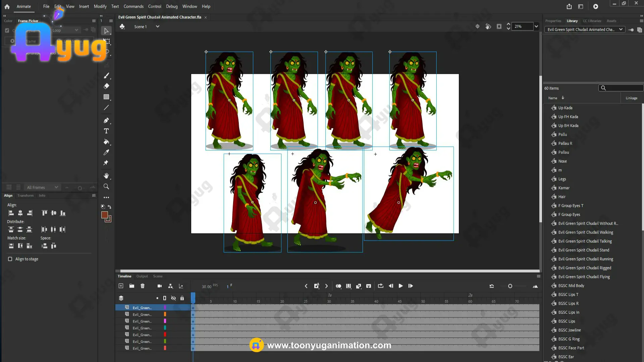Select the Rectangle tool
This screenshot has height=362, width=644.
(x=106, y=97)
